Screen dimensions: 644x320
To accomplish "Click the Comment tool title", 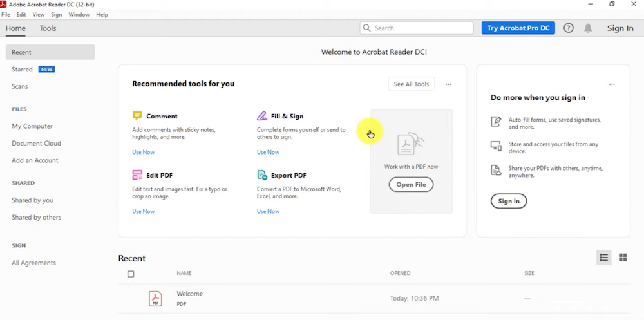I will 162,117.
